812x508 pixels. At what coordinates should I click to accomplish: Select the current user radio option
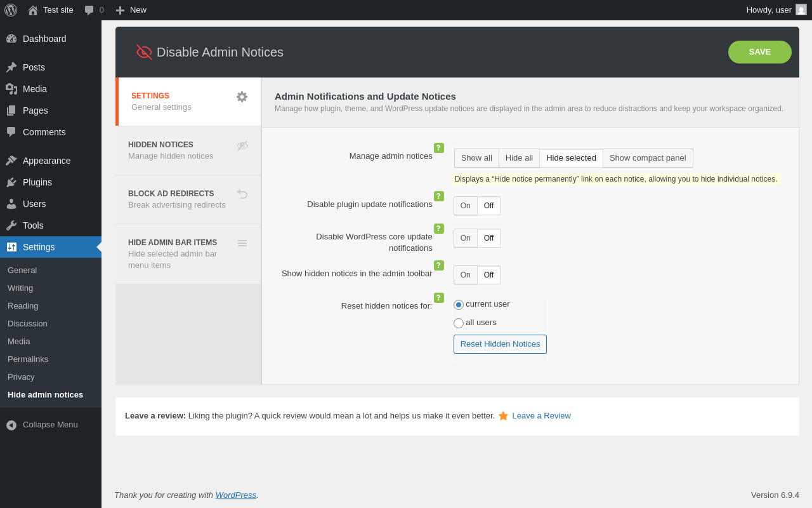(459, 305)
